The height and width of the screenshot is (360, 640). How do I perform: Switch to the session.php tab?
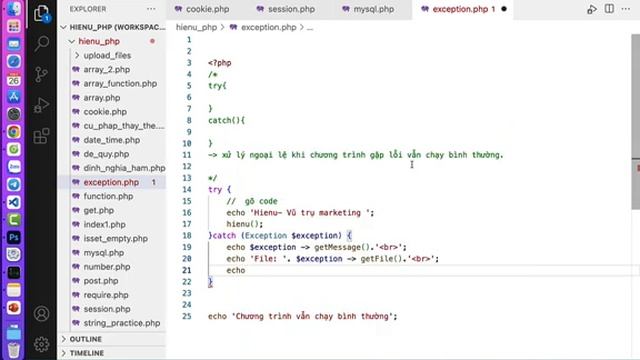[286, 9]
